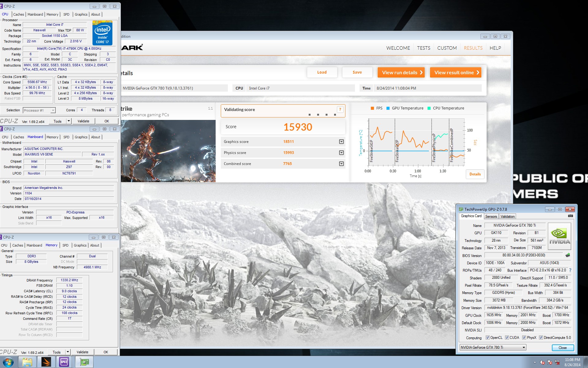Click the CUSTOM tab in 3DMark

[x=447, y=48]
